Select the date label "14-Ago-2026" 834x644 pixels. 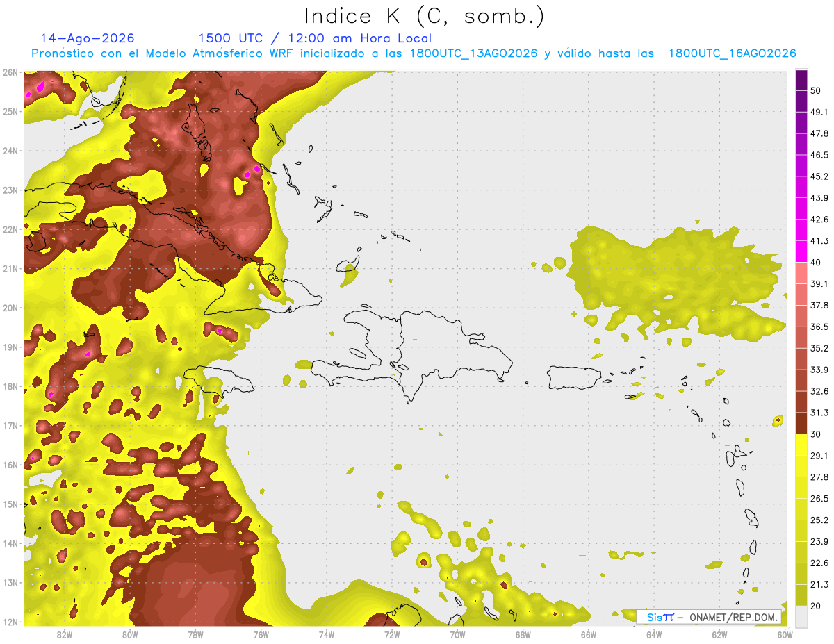click(88, 38)
